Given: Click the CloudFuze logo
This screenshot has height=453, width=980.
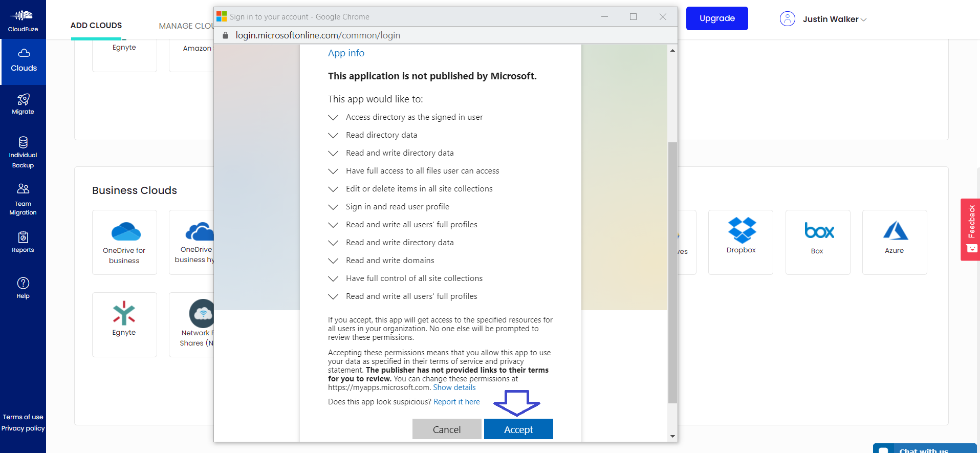Looking at the screenshot, I should [x=23, y=20].
